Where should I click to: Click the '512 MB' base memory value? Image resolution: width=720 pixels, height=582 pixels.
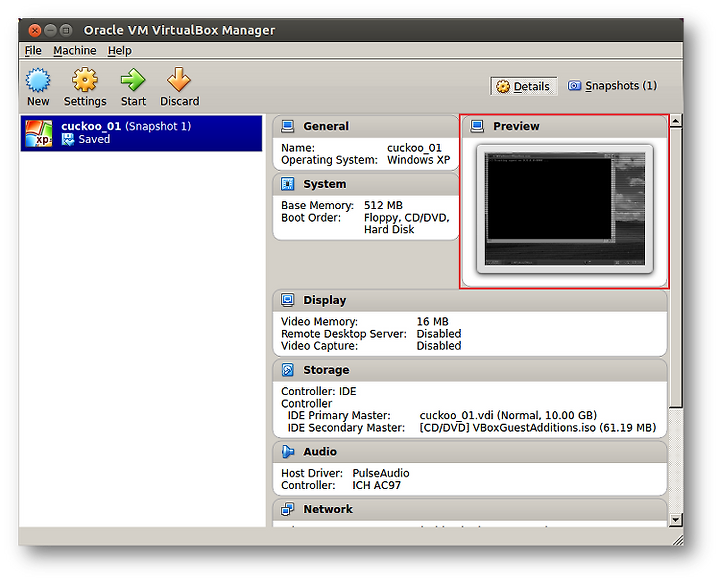point(383,205)
